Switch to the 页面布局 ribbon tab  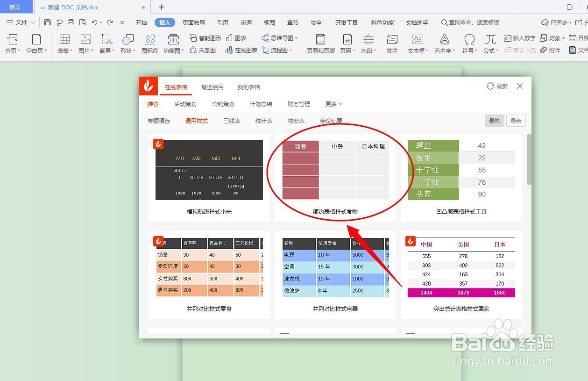193,22
